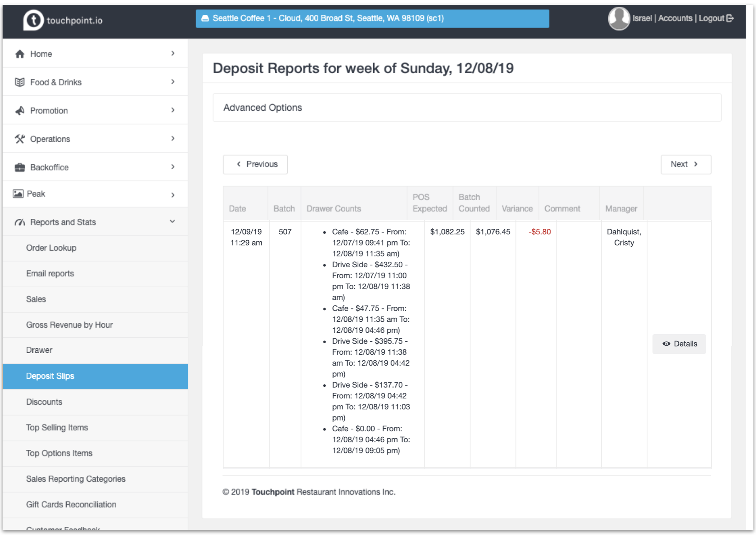Click the Promotion megaphone icon
The width and height of the screenshot is (756, 536).
pos(20,111)
